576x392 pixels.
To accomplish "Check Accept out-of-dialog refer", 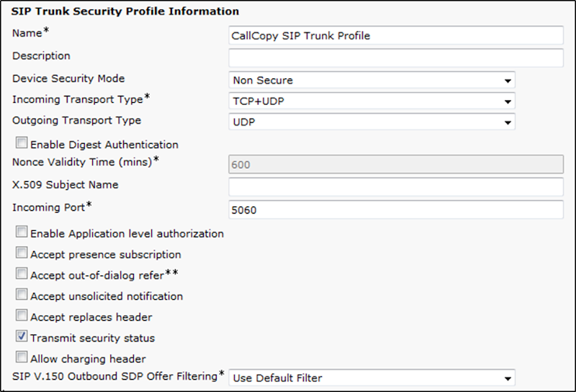I will (22, 273).
